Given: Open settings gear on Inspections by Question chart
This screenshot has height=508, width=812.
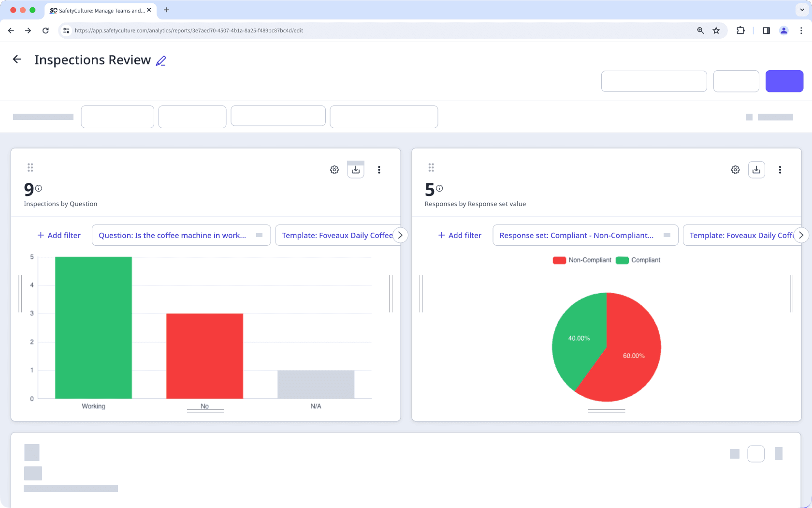Looking at the screenshot, I should 334,170.
